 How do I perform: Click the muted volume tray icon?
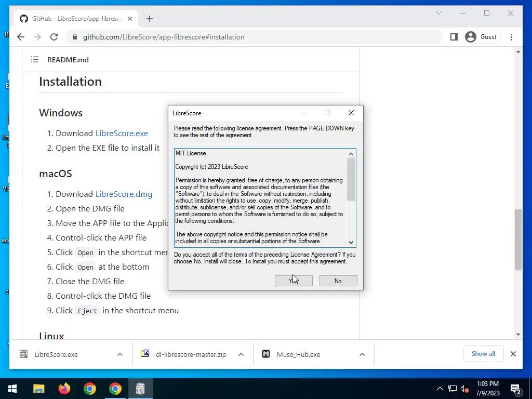click(x=464, y=389)
